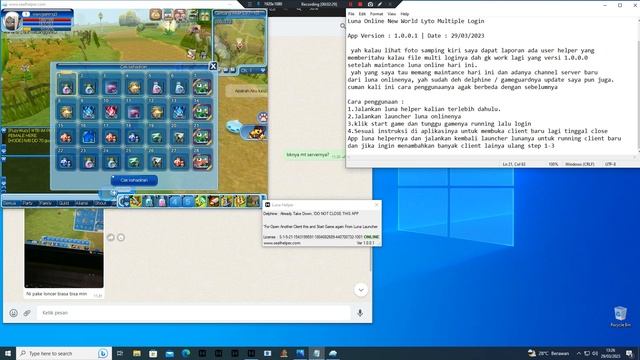This screenshot has height=360, width=640.
Task: Select day 9 blue crystal reward
Action: pyautogui.click(x=89, y=110)
